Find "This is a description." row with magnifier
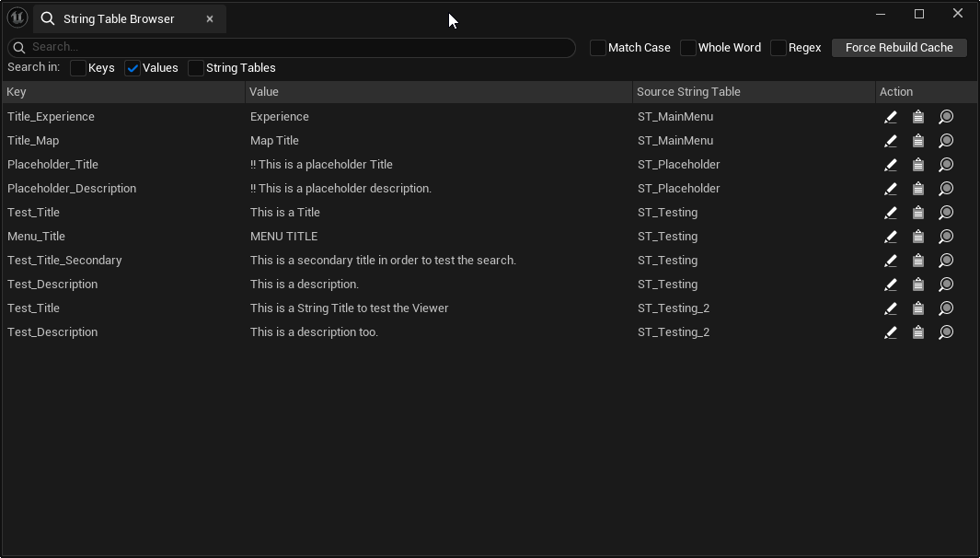 tap(946, 284)
